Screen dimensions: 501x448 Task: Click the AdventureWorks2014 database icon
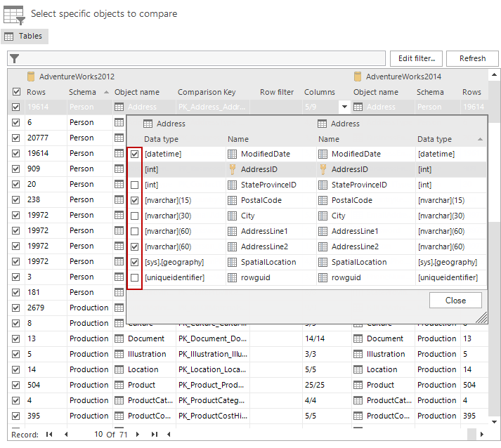[x=358, y=77]
